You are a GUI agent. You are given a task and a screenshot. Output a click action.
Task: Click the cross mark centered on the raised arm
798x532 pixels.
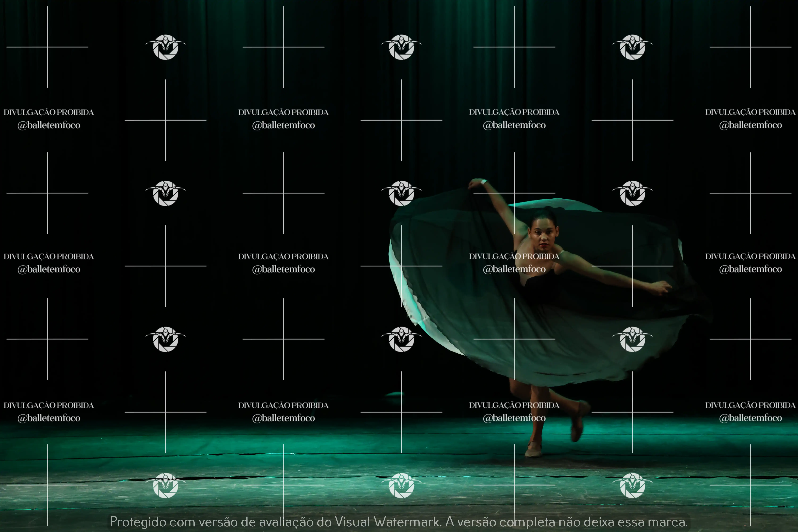point(514,193)
